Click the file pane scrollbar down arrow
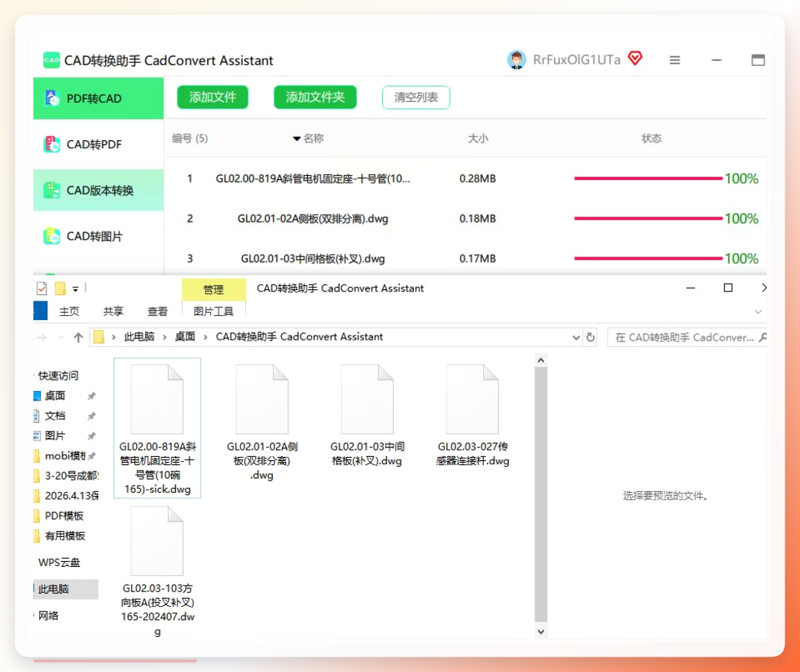 541,632
